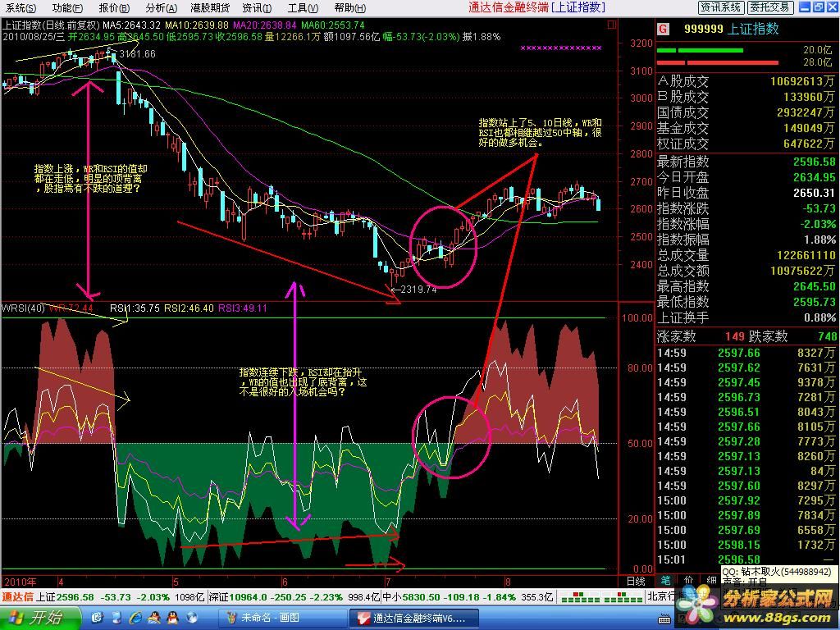Viewport: 840px width, 630px height.
Task: Open the first QQ penguin icon in quick launch
Action: 154,618
